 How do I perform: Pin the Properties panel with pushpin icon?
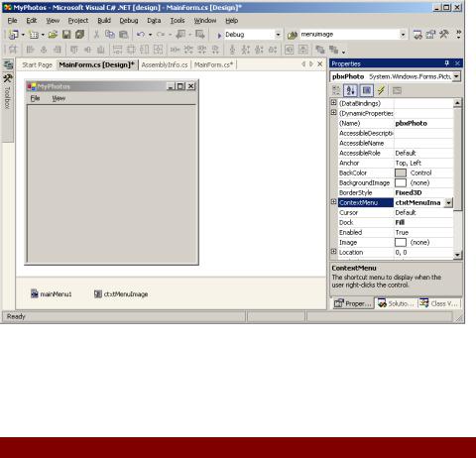pyautogui.click(x=447, y=63)
